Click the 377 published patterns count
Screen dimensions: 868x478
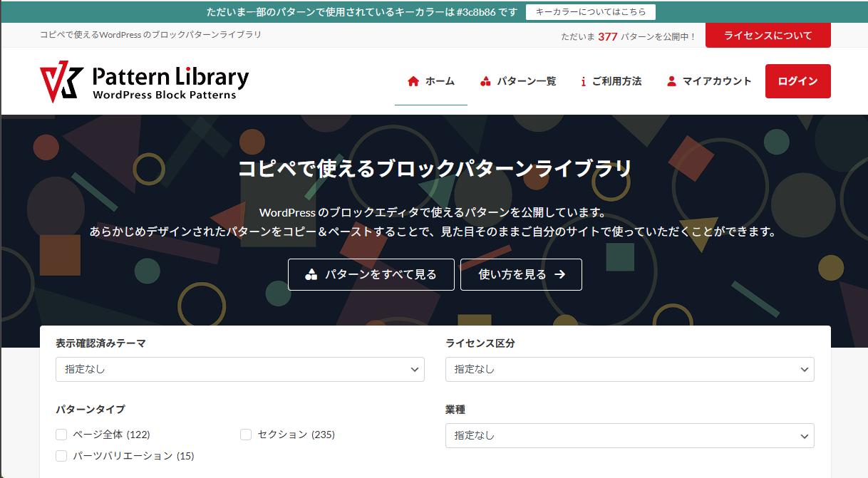tap(607, 36)
